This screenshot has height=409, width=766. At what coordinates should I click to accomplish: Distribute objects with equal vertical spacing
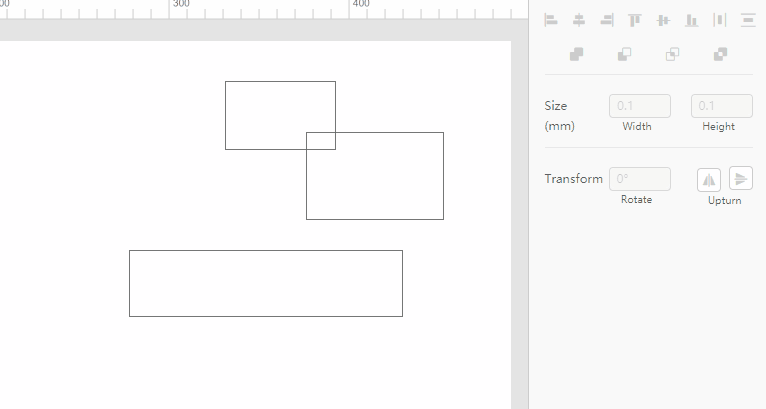(x=748, y=20)
